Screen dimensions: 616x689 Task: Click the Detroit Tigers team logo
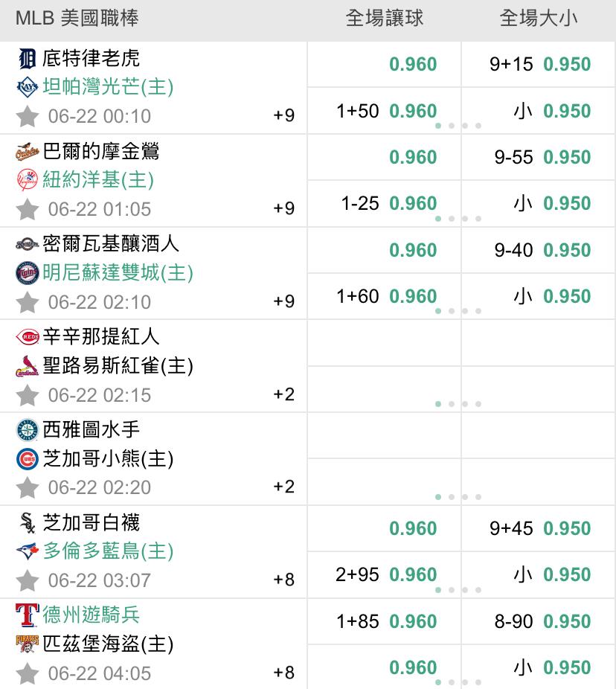(28, 60)
